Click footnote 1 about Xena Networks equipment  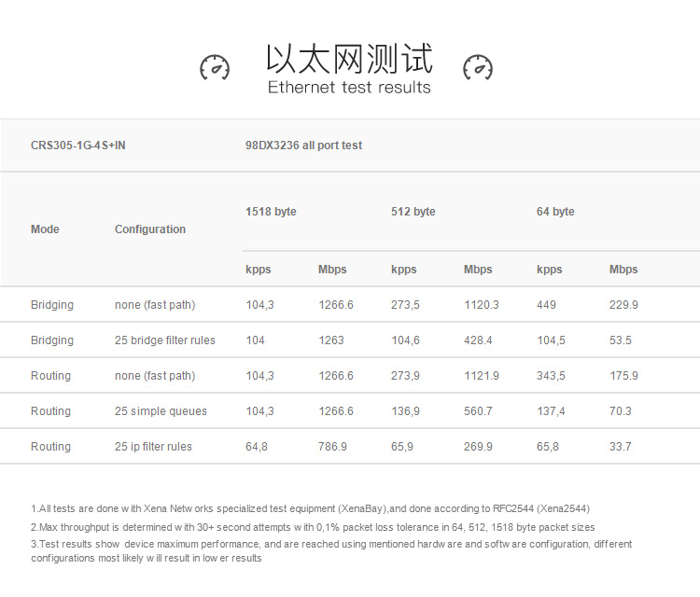pyautogui.click(x=310, y=508)
